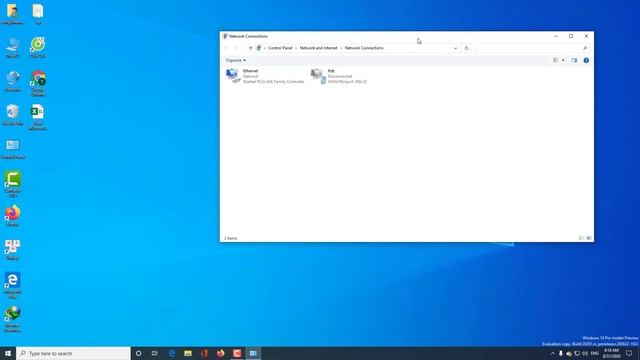This screenshot has height=360, width=640.
Task: Select the Ethernet network adapter
Action: point(265,76)
